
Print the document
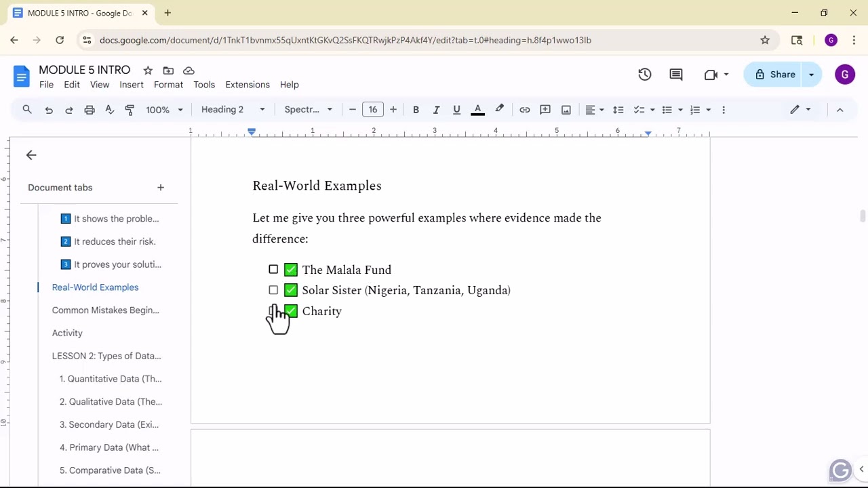click(90, 110)
